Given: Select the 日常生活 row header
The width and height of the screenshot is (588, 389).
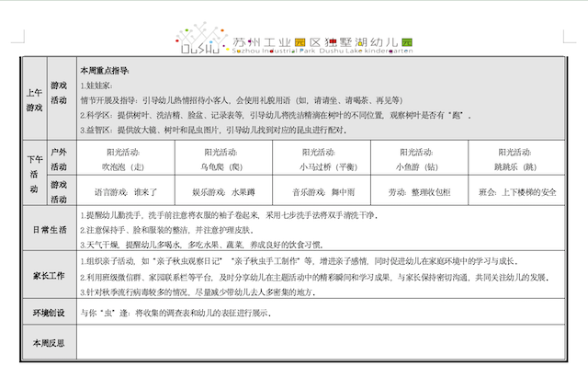Looking at the screenshot, I should coord(48,229).
